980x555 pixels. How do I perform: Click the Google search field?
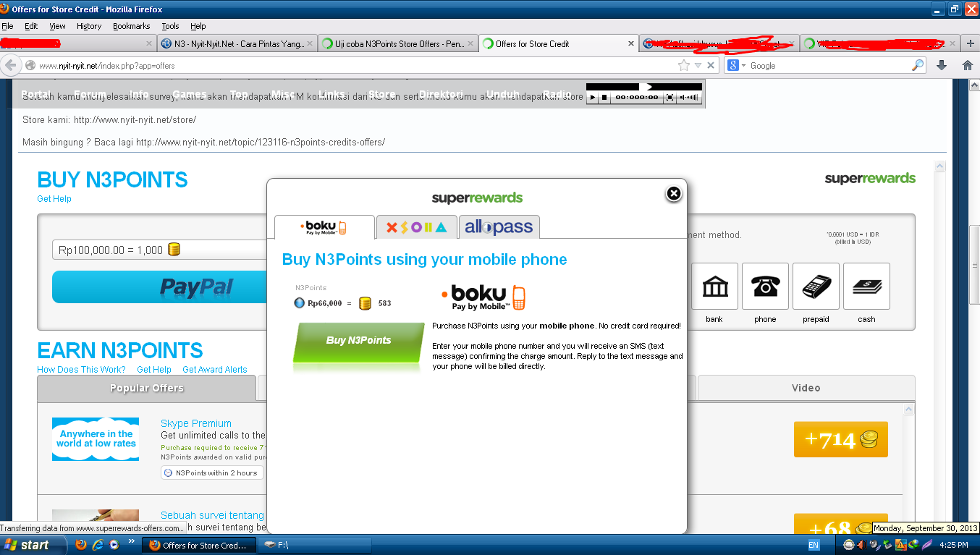click(829, 66)
